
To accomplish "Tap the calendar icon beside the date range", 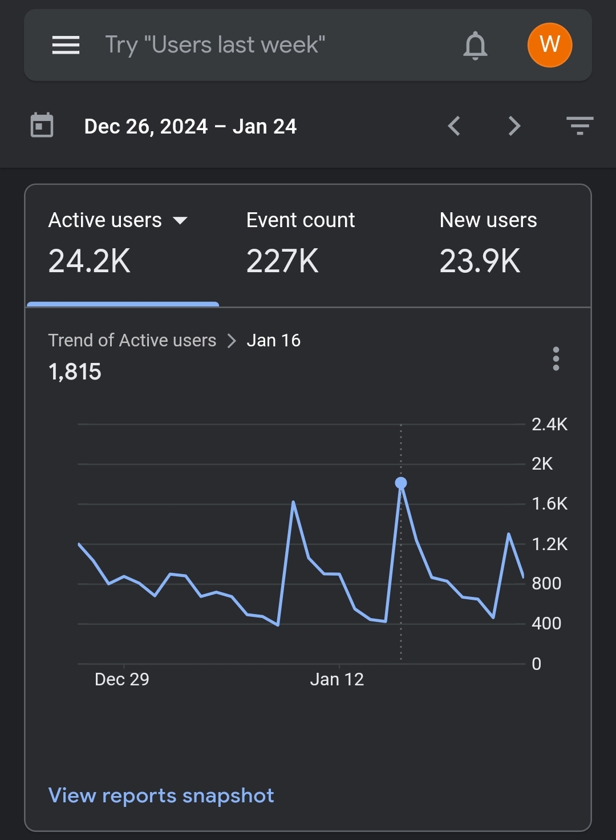I will [x=42, y=126].
